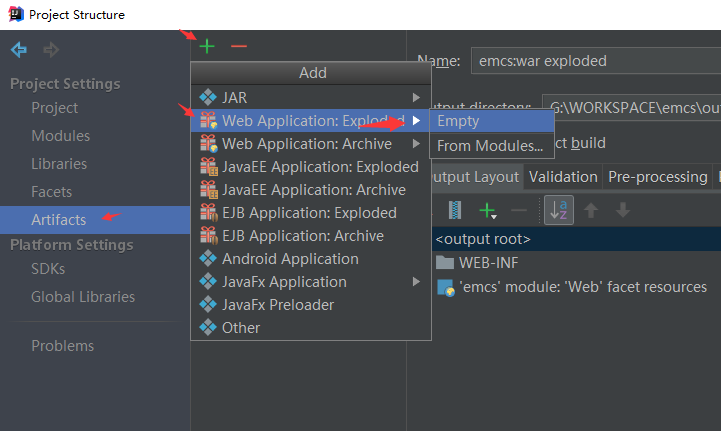Click the JavaEE Application: Exploded icon
This screenshot has height=431, width=721.
click(x=209, y=167)
